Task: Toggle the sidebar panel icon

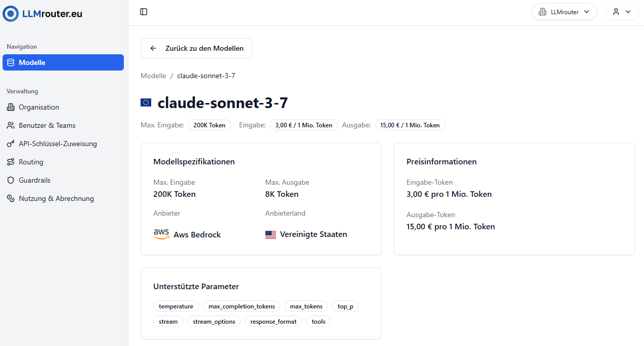Action: pos(144,12)
